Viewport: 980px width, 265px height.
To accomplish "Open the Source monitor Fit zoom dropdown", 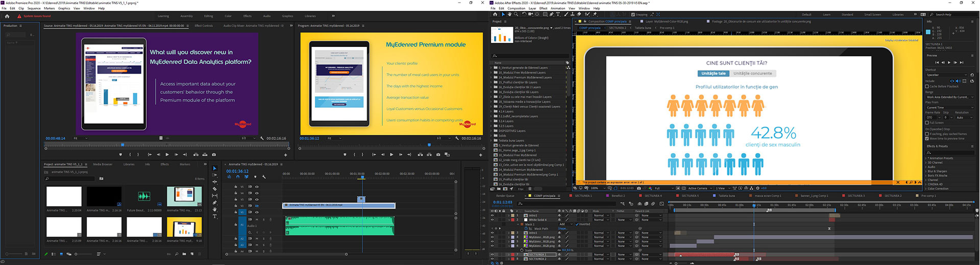I will coord(80,138).
